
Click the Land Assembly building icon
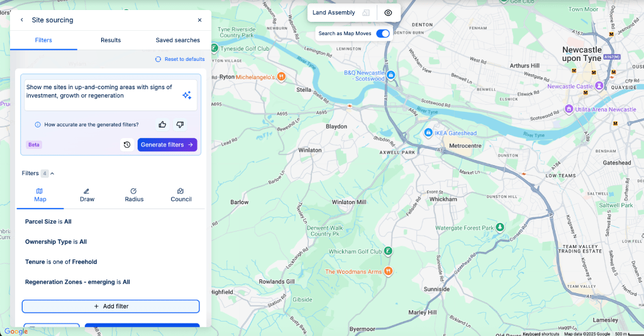click(366, 13)
